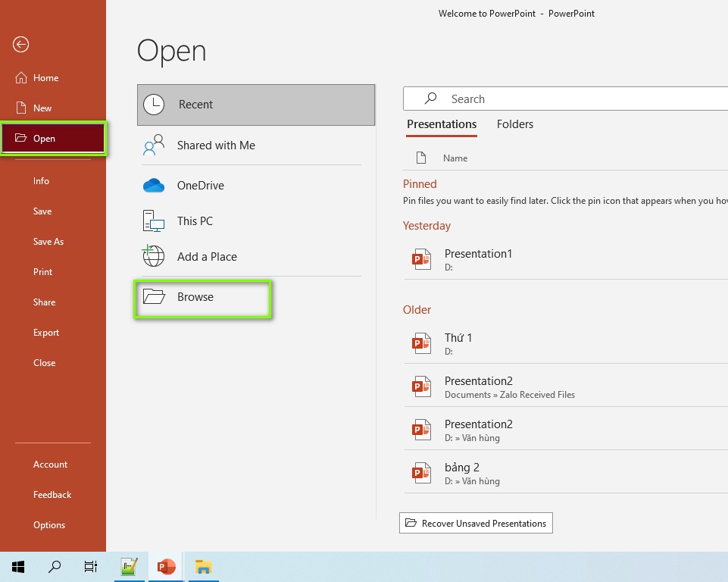
Task: Open the 'bảng 2' presentation
Action: tap(566, 474)
